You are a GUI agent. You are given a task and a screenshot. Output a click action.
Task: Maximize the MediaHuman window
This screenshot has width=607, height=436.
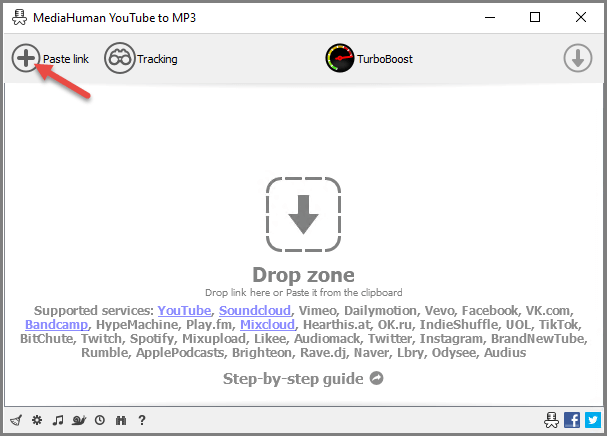point(535,17)
